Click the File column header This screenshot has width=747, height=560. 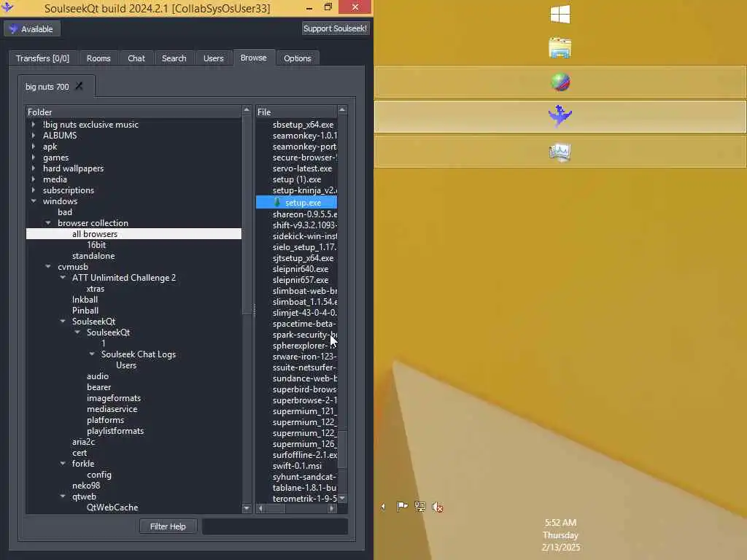pyautogui.click(x=296, y=112)
